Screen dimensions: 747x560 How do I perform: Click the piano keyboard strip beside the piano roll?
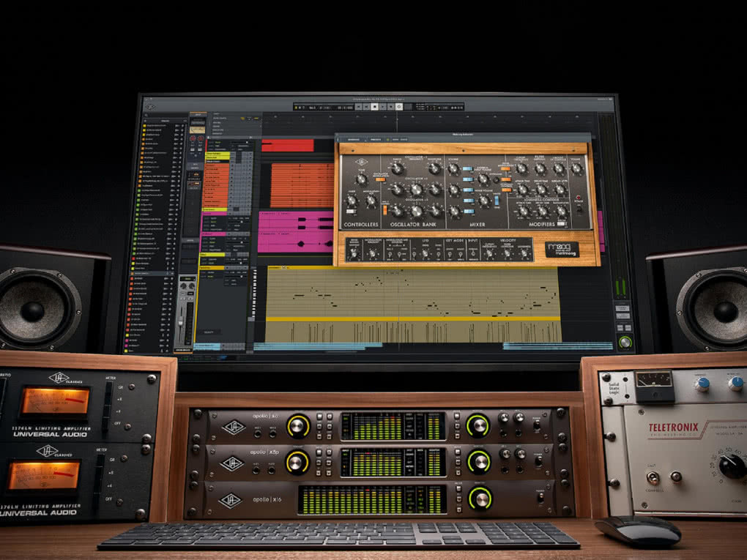[254, 293]
